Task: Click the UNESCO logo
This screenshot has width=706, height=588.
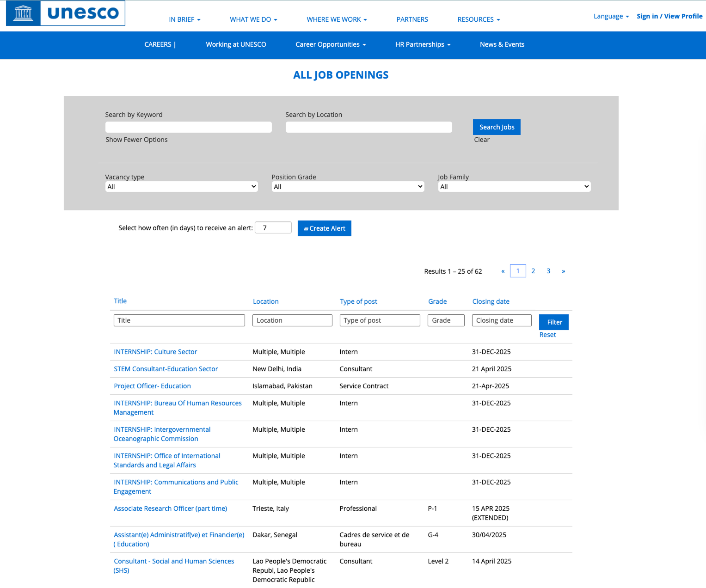Action: 65,13
